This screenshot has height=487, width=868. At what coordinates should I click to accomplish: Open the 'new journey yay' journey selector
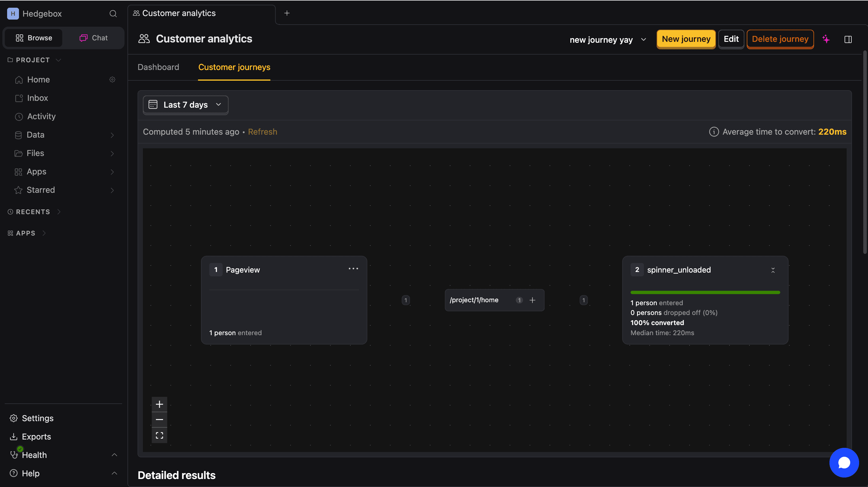tap(607, 39)
